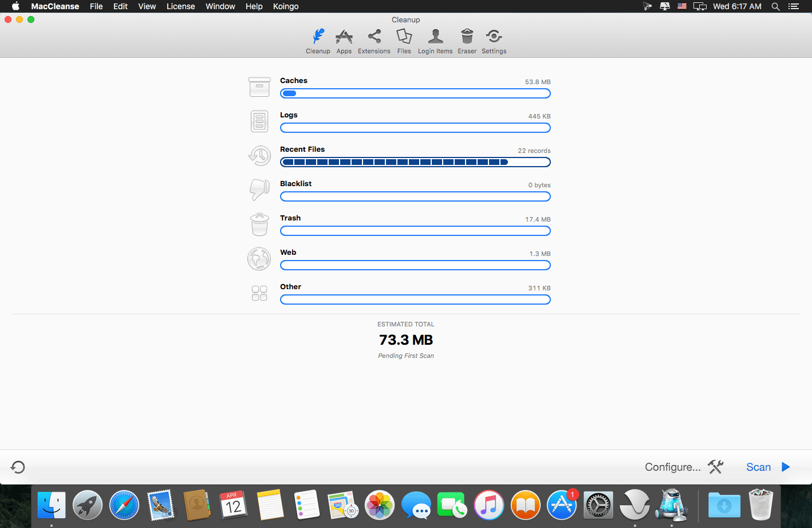Open the Koingo menu in menu bar
The image size is (812, 528).
point(286,6)
